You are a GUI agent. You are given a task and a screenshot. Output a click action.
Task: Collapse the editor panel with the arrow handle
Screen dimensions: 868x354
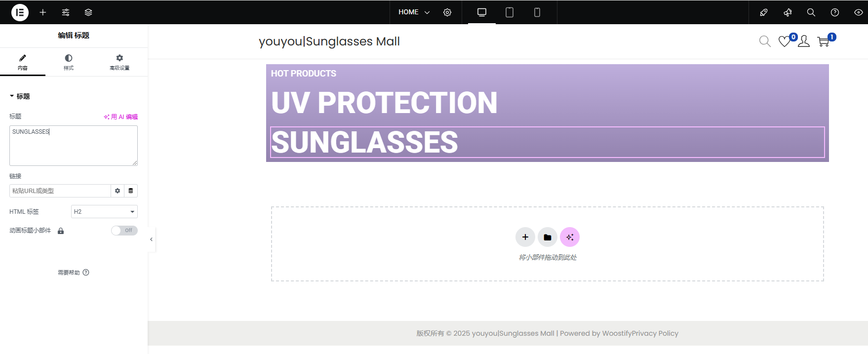151,239
